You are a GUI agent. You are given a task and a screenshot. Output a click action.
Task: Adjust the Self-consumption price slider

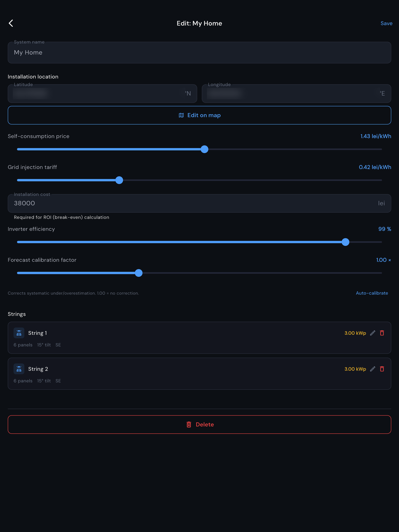[199, 149]
